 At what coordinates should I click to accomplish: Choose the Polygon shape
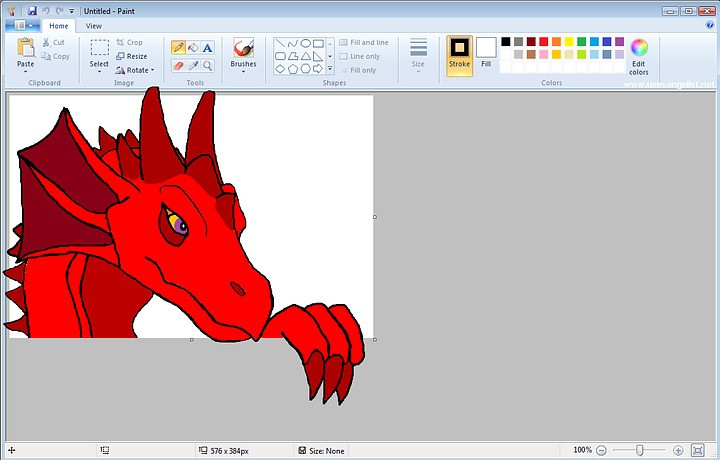pyautogui.click(x=292, y=56)
